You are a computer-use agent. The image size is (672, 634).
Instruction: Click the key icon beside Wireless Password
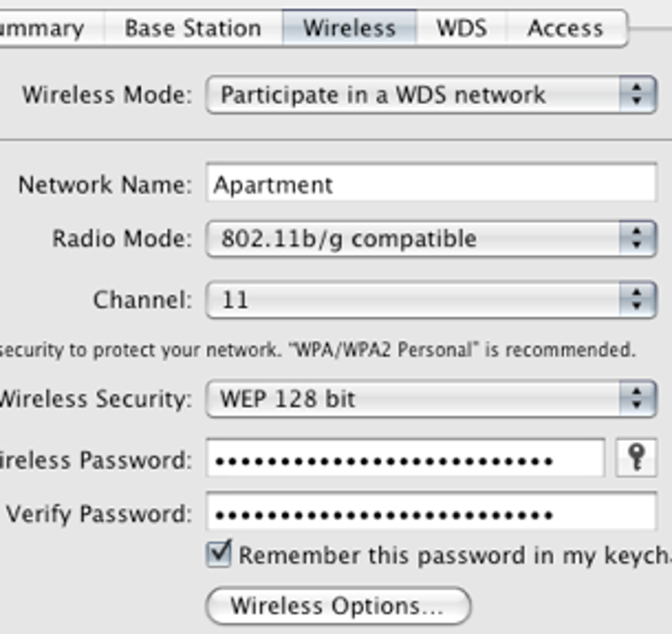[x=636, y=458]
